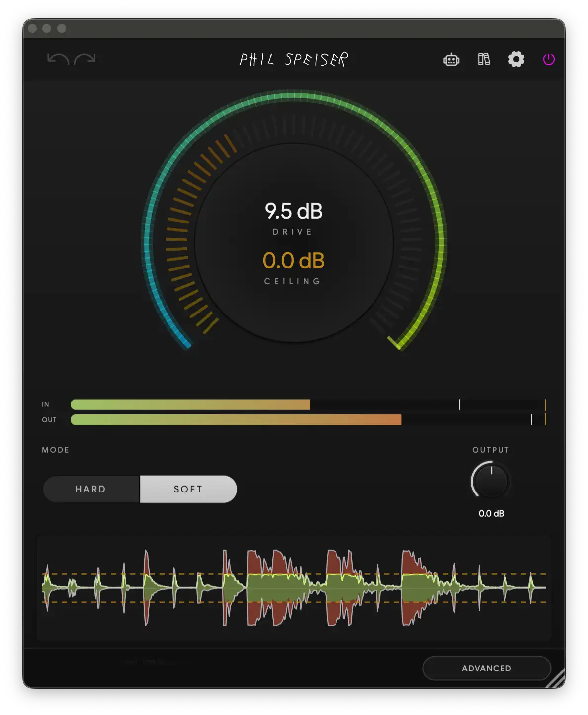
Task: Click the ADVANCED button
Action: point(487,668)
